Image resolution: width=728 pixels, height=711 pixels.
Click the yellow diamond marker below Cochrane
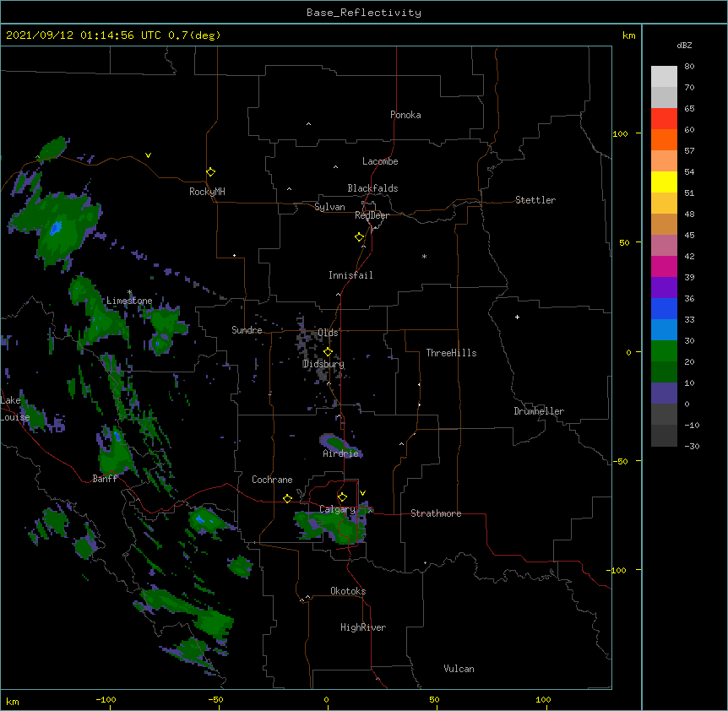click(287, 498)
